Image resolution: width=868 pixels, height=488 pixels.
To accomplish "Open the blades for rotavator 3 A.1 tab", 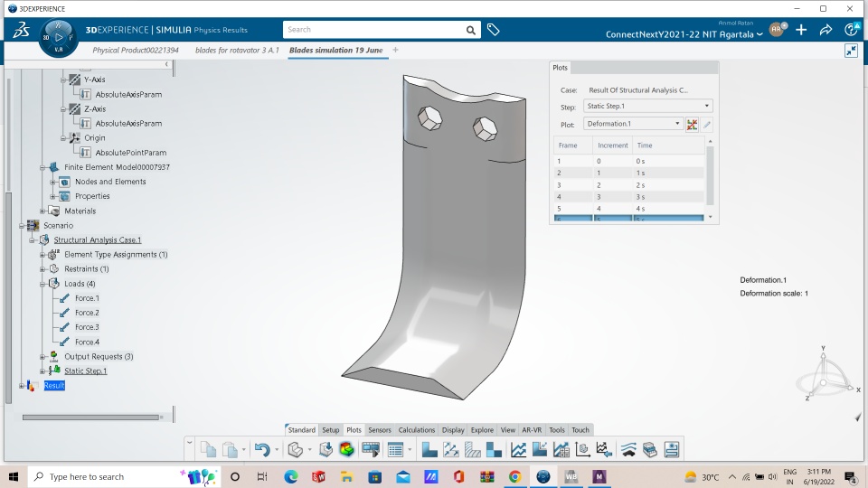I will (237, 50).
